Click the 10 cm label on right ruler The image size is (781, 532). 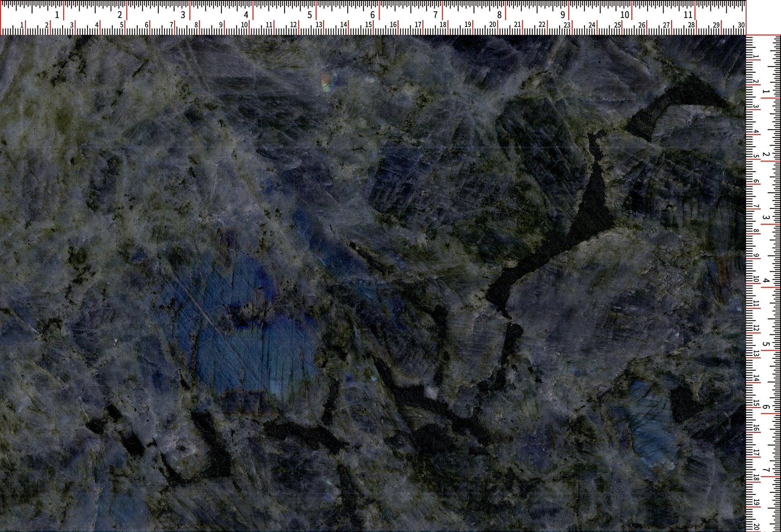point(756,280)
